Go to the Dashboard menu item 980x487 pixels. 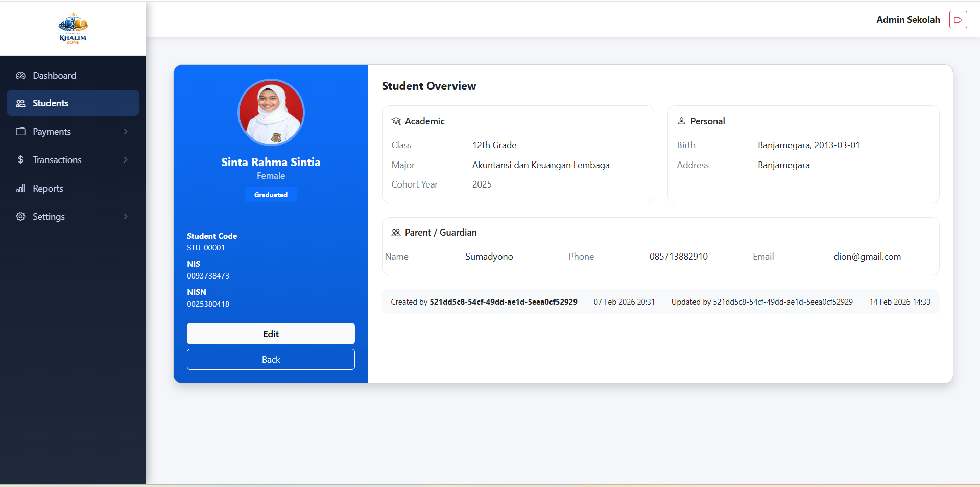[x=54, y=76]
